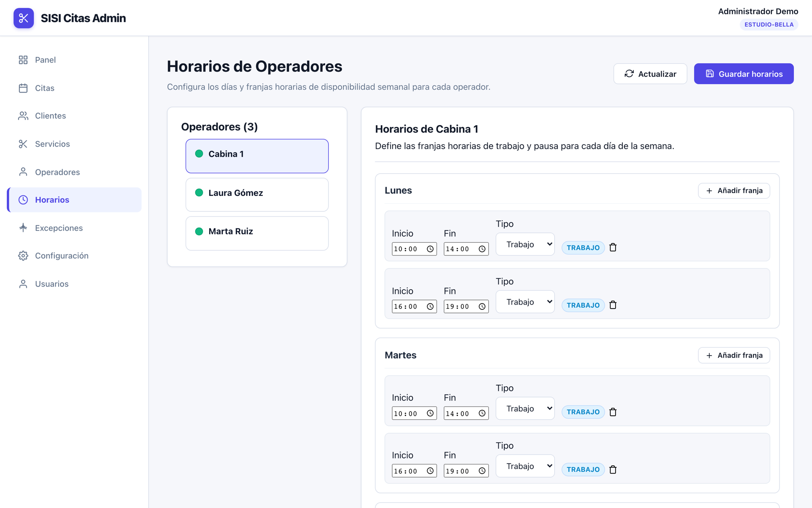Image resolution: width=812 pixels, height=508 pixels.
Task: Open Tipo dropdown for Lunes 10:00 slot
Action: point(525,244)
